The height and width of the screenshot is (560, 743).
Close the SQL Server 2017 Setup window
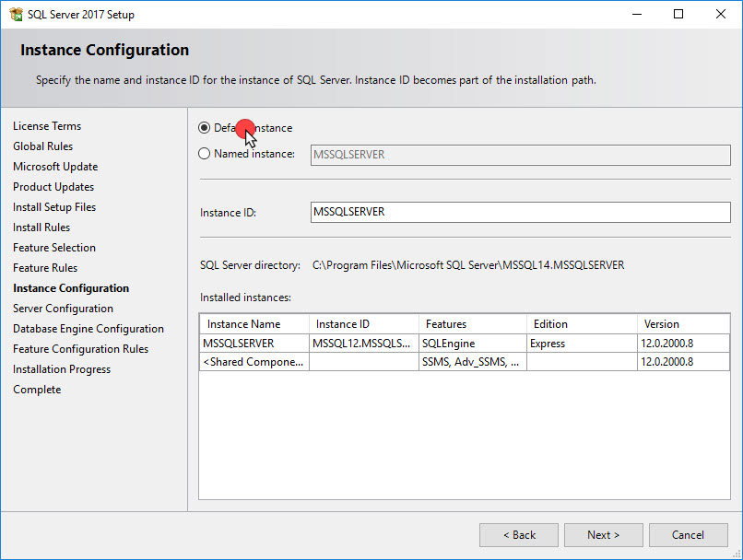[x=720, y=14]
